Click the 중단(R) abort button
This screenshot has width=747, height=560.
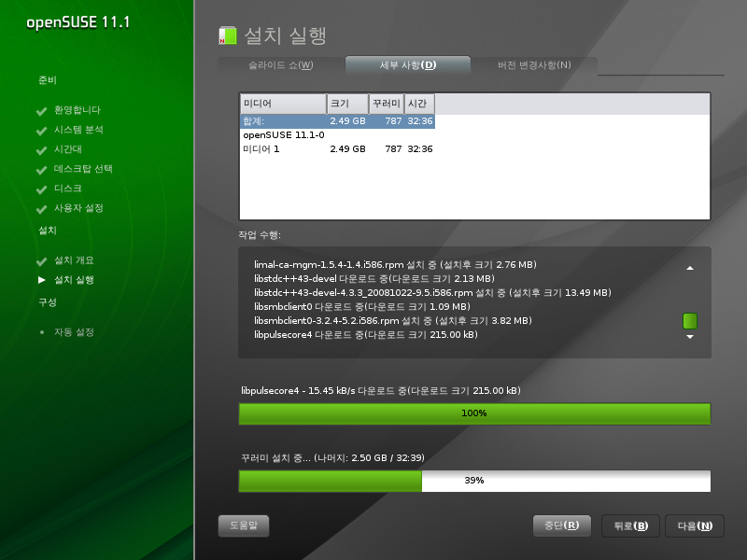click(562, 525)
